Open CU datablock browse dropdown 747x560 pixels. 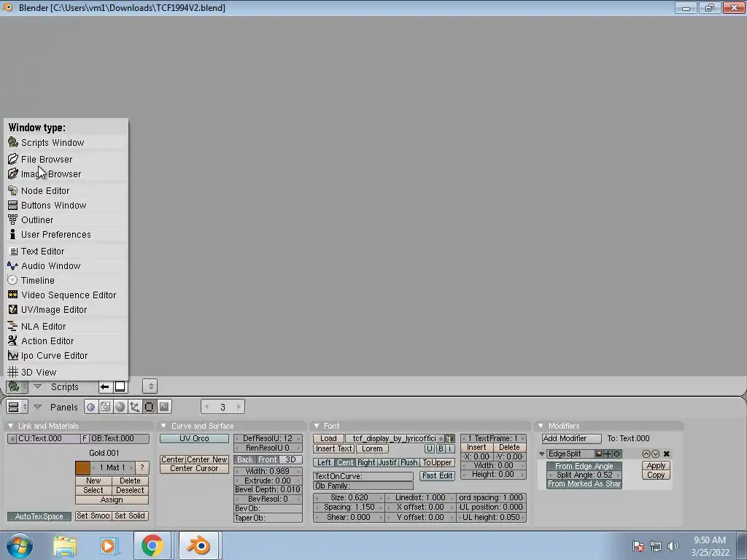[x=12, y=438]
